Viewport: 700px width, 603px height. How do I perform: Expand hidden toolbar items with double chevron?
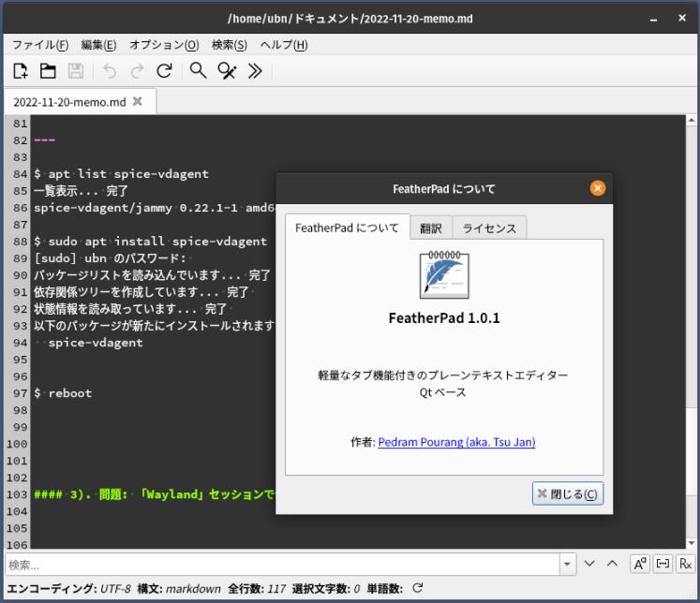(255, 71)
